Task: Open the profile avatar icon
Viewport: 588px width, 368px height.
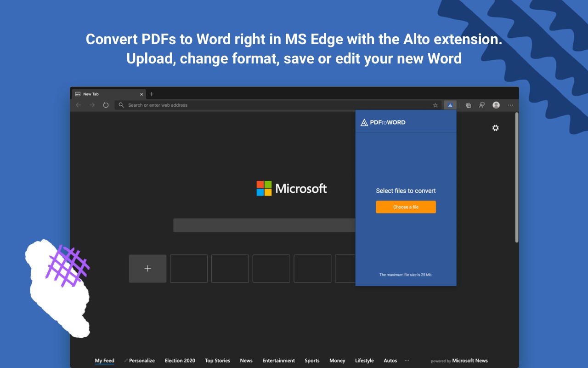Action: point(496,105)
